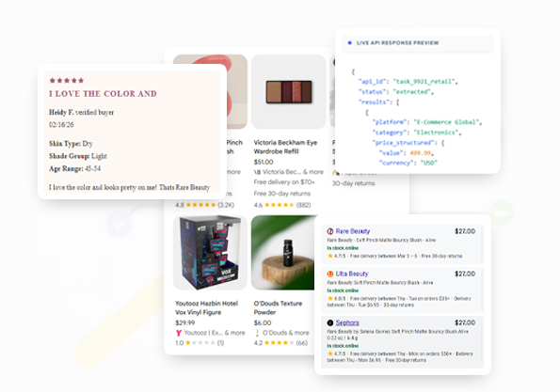The height and width of the screenshot is (392, 560).
Task: Click the Ulta Beauty orange logo icon
Action: point(330,274)
